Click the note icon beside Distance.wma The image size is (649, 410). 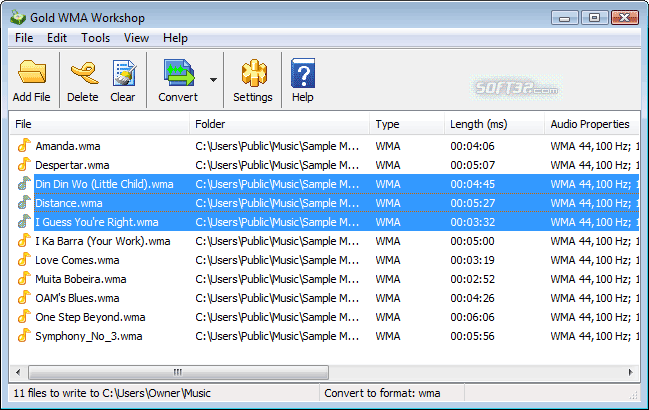[x=24, y=203]
